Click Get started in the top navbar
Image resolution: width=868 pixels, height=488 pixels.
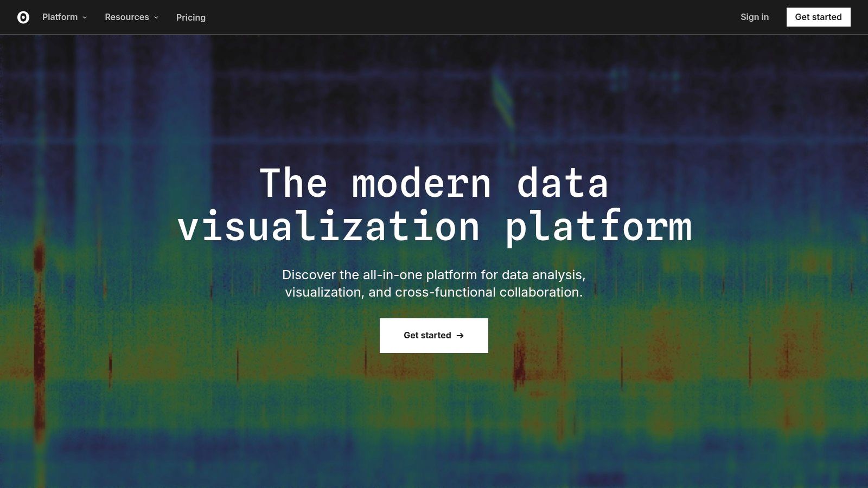(x=818, y=17)
